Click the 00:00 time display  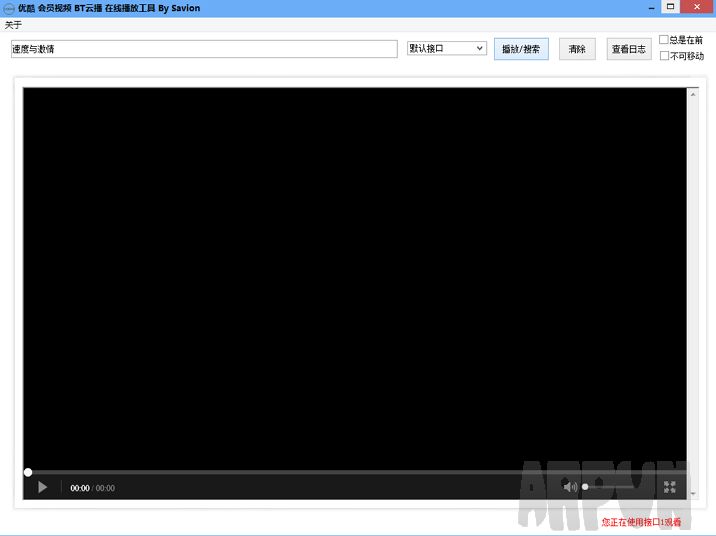tap(80, 488)
